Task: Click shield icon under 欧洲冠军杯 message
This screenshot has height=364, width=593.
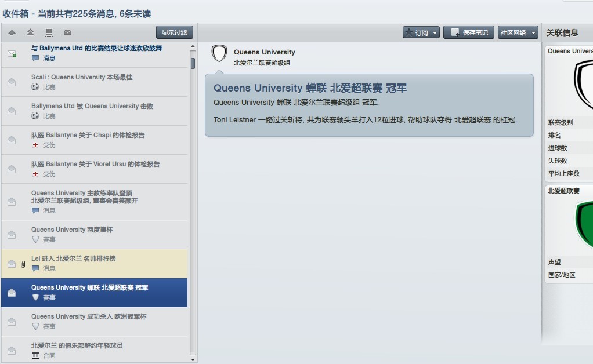Action: tap(35, 327)
